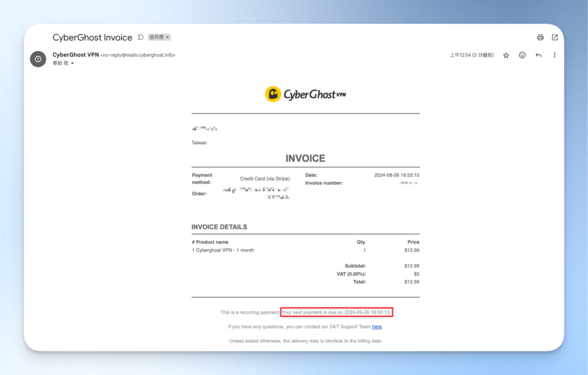Click the sender avatar icon
Image resolution: width=588 pixels, height=375 pixels.
point(38,59)
